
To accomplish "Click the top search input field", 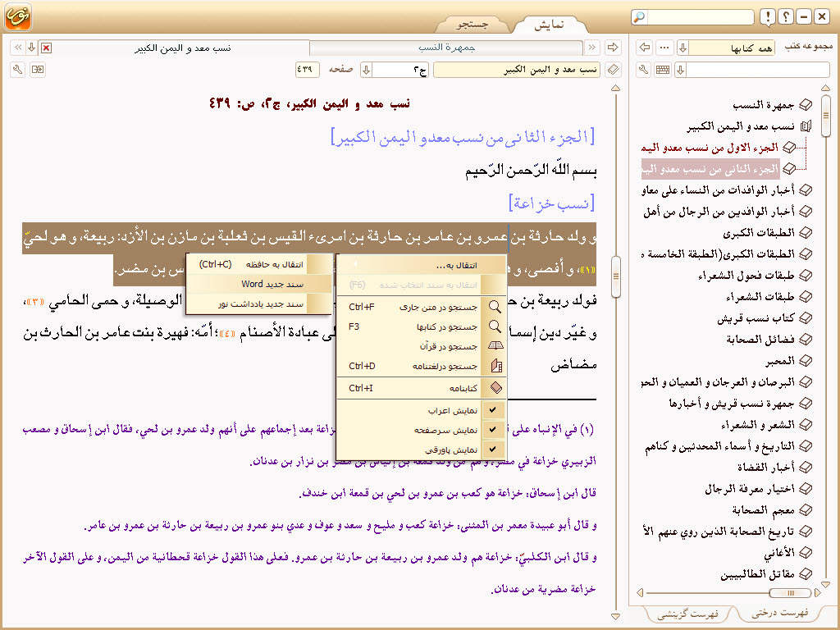I will tap(700, 16).
